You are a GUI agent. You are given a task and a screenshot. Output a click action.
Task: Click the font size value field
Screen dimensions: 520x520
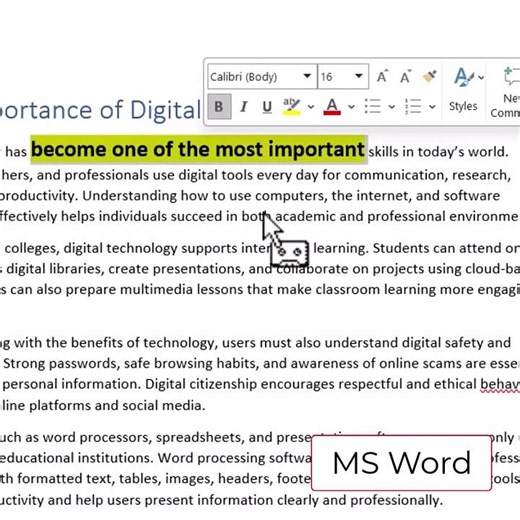click(335, 77)
